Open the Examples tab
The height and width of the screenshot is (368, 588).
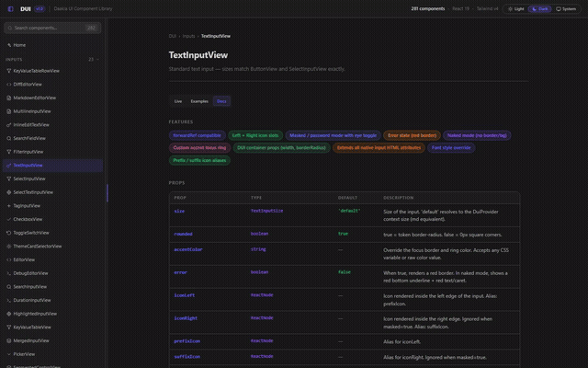199,101
